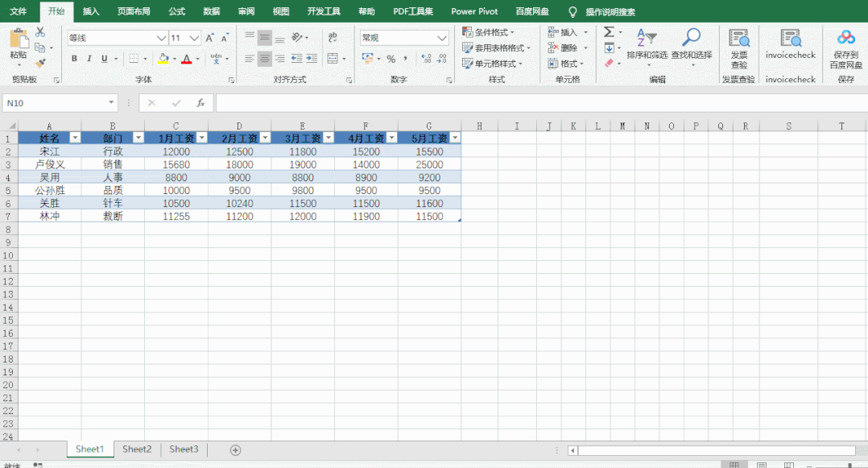Toggle Underline formatting
Viewport: 868px width, 468px height.
[104, 59]
